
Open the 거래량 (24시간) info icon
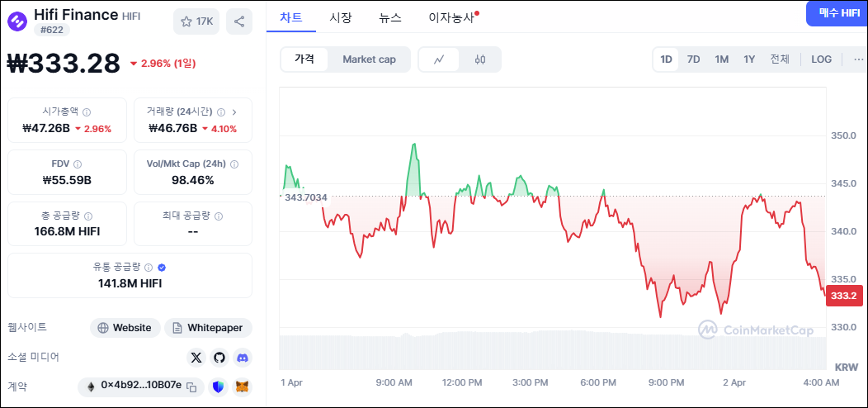click(221, 112)
